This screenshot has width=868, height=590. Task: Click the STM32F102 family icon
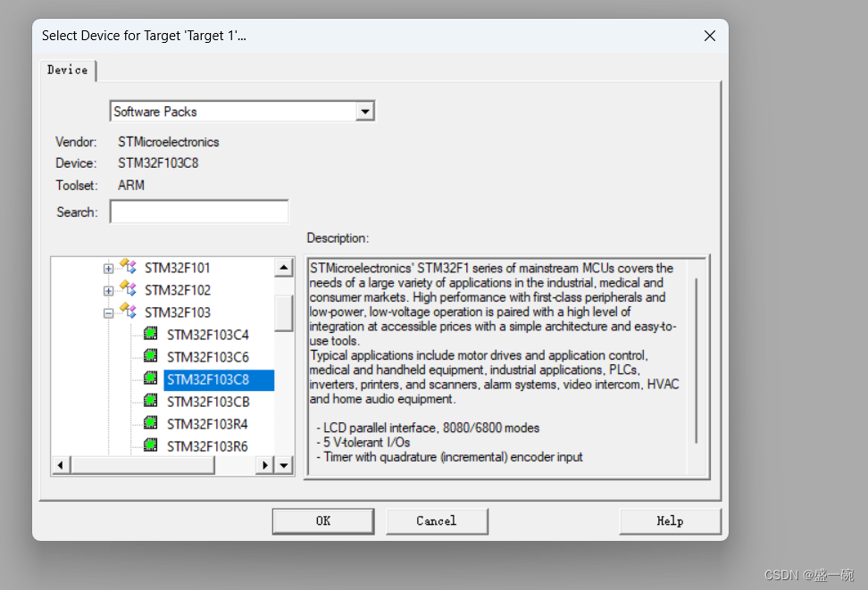(128, 288)
